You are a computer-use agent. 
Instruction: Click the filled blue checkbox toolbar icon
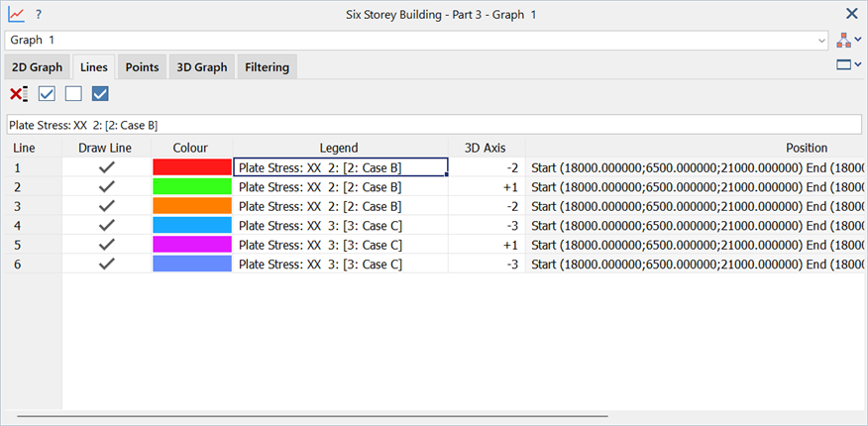[100, 94]
